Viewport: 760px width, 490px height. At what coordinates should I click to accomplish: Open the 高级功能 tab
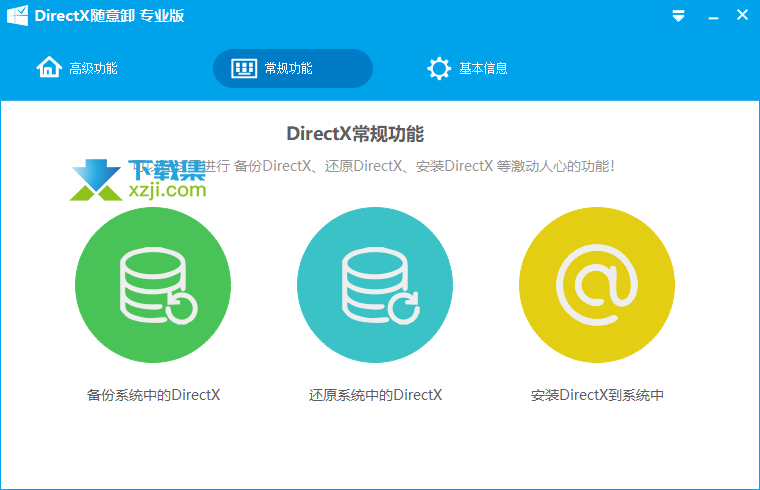pos(77,68)
